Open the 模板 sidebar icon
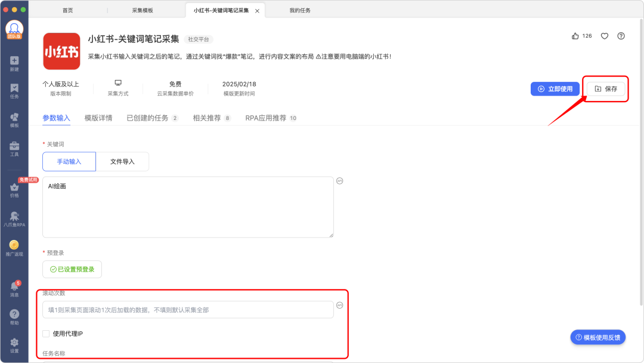This screenshot has height=363, width=644. (x=14, y=120)
